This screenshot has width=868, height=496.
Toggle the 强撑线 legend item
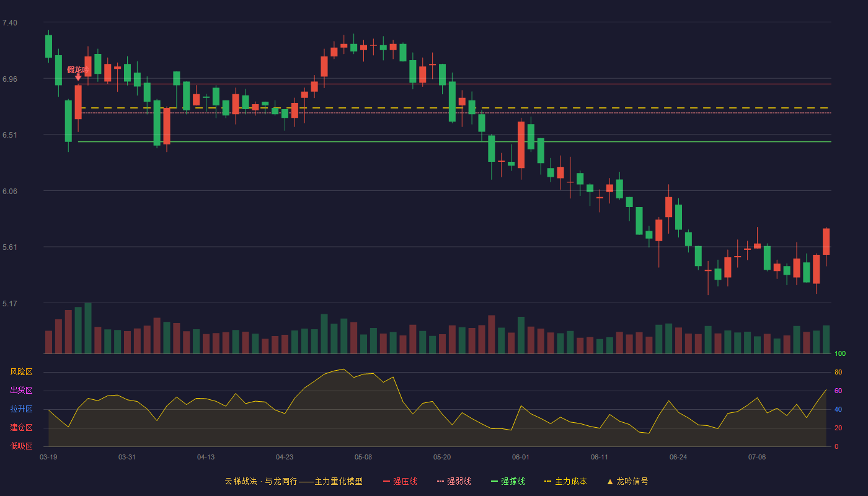pyautogui.click(x=508, y=481)
